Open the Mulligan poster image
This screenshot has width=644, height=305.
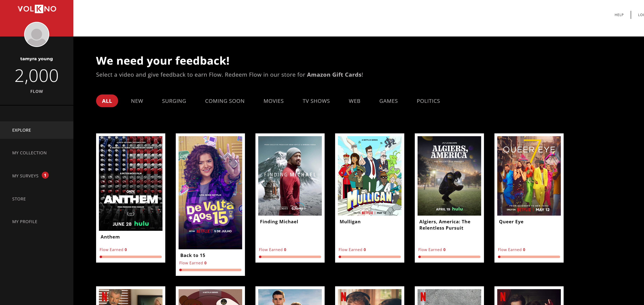[x=369, y=176]
